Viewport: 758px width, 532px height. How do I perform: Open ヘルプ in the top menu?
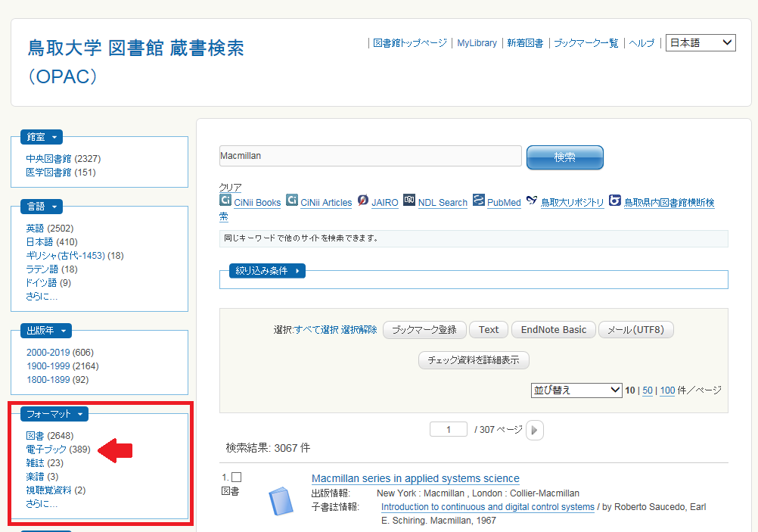click(x=642, y=43)
